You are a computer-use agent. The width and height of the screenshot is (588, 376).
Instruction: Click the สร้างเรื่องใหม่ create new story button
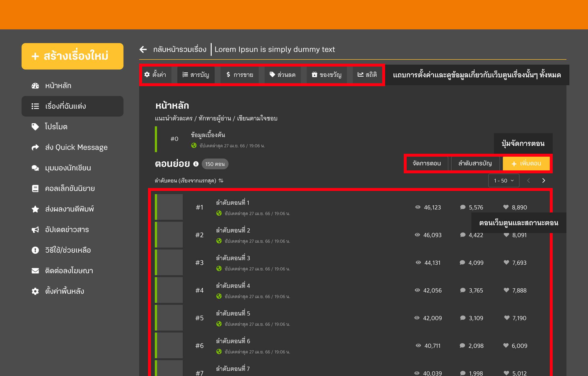[x=73, y=56]
